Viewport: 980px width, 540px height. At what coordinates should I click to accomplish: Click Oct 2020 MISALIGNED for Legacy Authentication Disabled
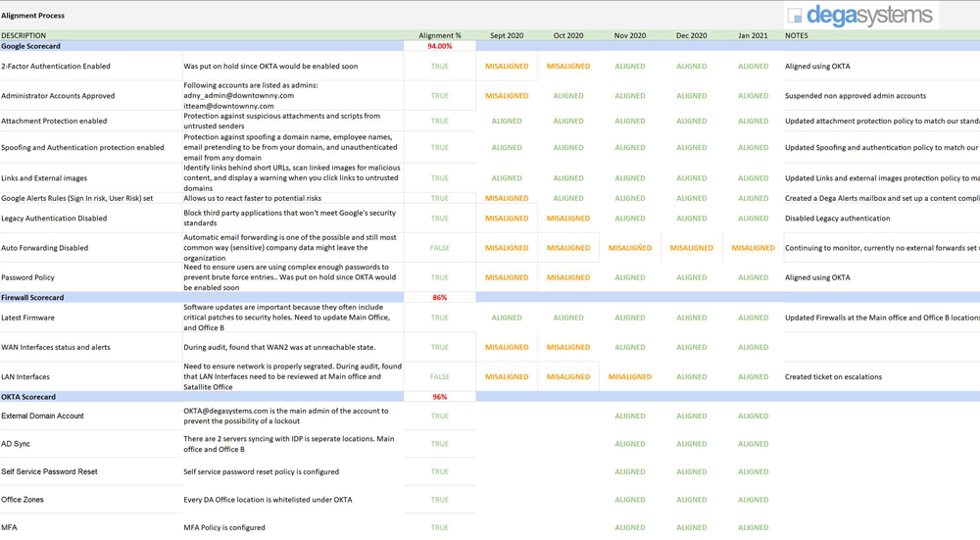[568, 219]
